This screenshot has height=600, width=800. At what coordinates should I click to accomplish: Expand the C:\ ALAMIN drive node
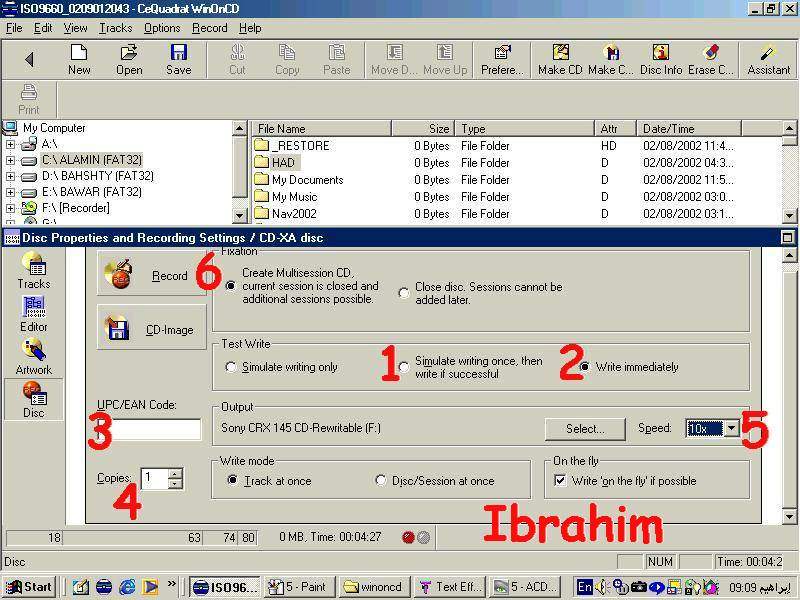10,160
